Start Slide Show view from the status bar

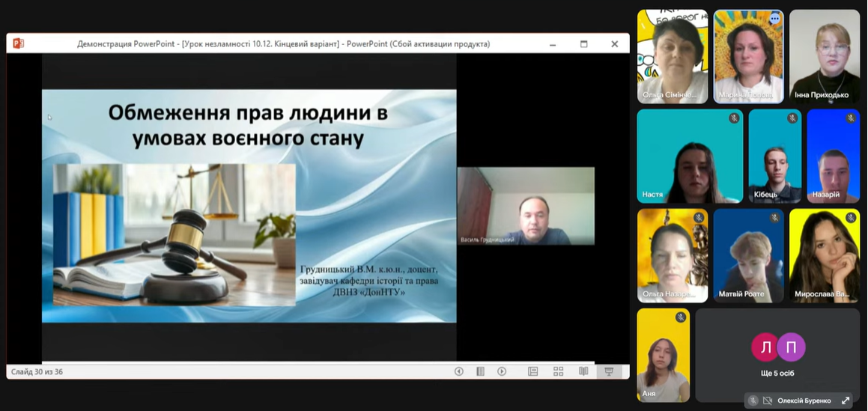pos(609,371)
